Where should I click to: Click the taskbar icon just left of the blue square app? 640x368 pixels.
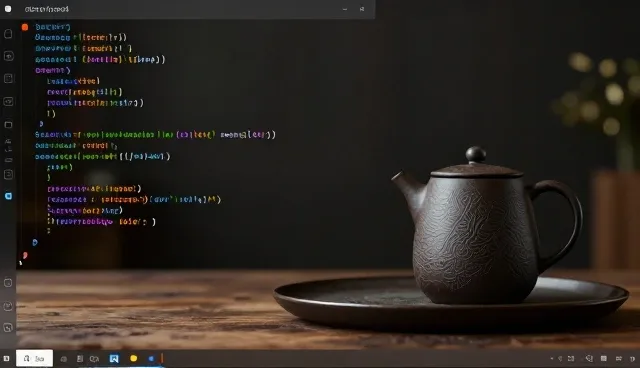click(94, 359)
